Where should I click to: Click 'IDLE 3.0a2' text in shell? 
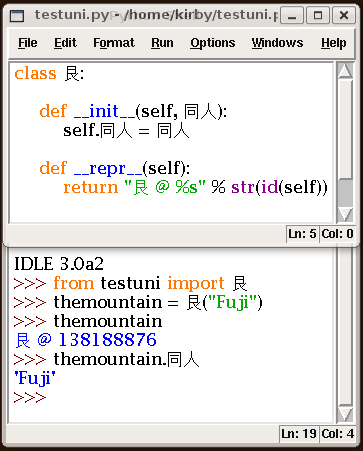click(x=59, y=264)
